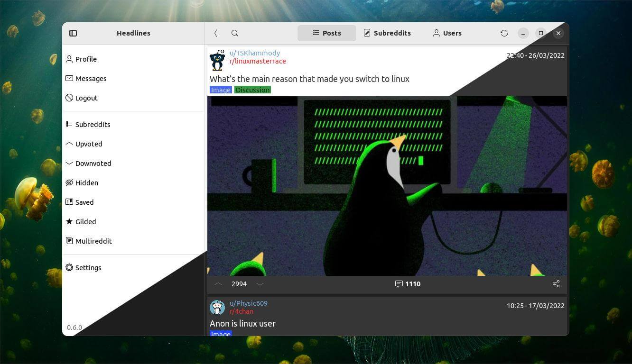Click the 2994 vote count

[x=239, y=284]
